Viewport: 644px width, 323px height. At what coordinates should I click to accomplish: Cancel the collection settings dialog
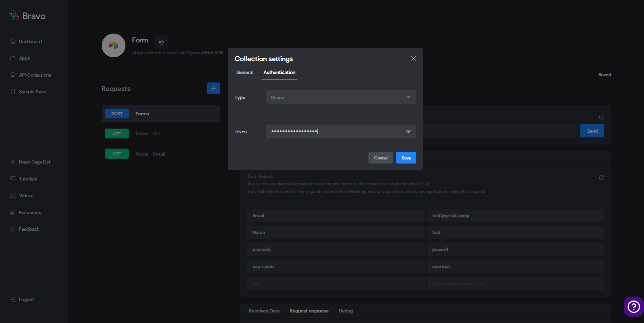tap(381, 158)
